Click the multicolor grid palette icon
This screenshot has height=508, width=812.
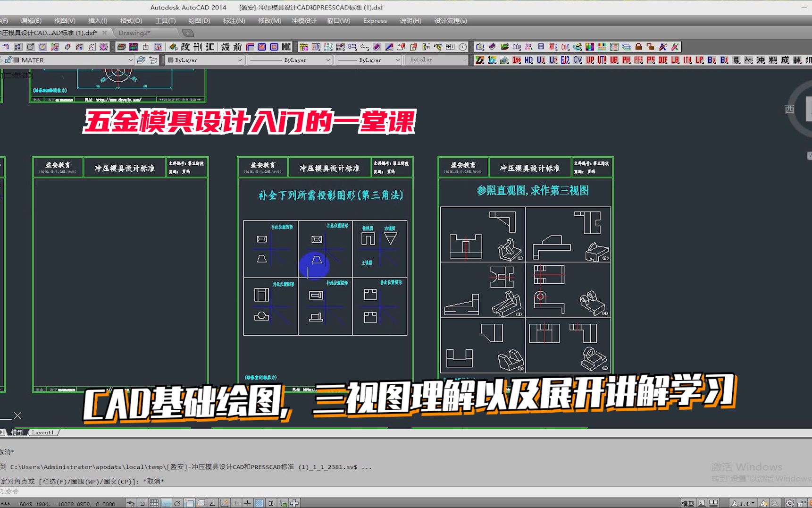point(590,47)
